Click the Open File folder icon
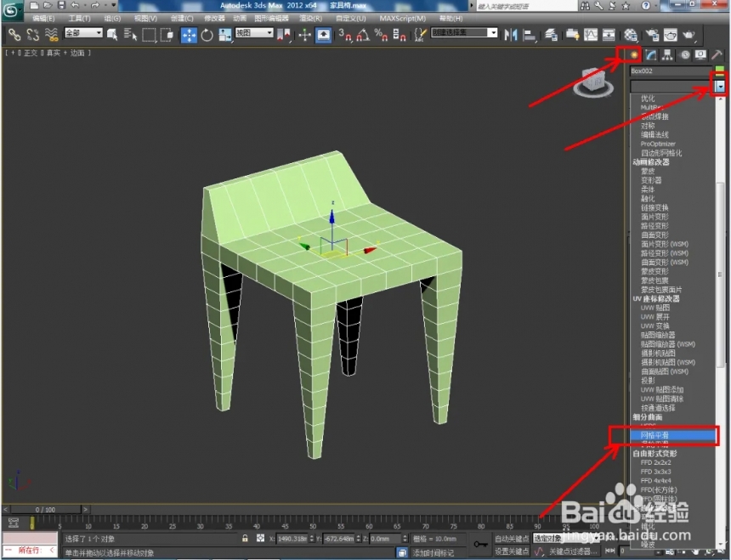731x560 pixels. (48, 5)
